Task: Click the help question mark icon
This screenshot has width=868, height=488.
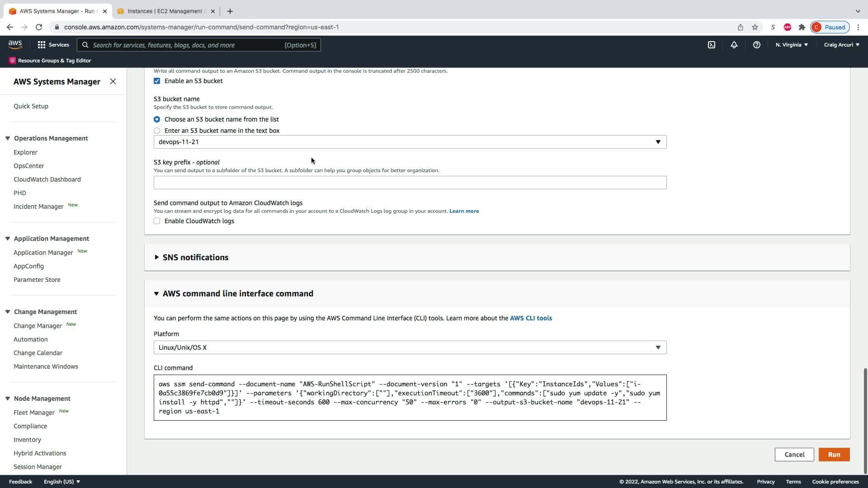Action: coord(756,45)
